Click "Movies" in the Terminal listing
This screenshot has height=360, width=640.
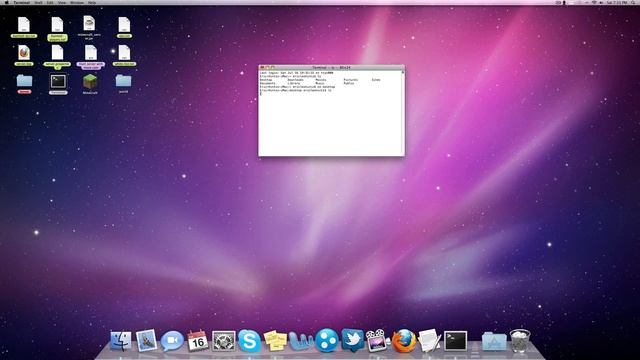[x=321, y=80]
